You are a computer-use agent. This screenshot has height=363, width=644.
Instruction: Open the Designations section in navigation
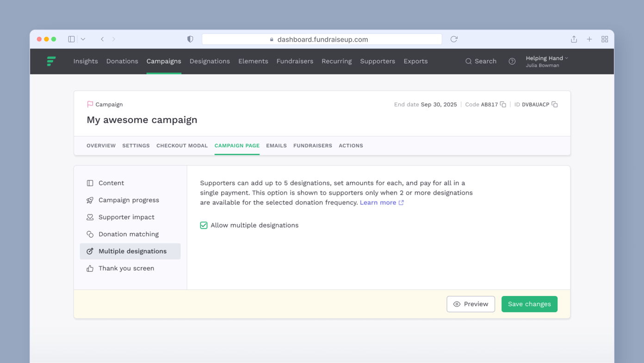[210, 61]
